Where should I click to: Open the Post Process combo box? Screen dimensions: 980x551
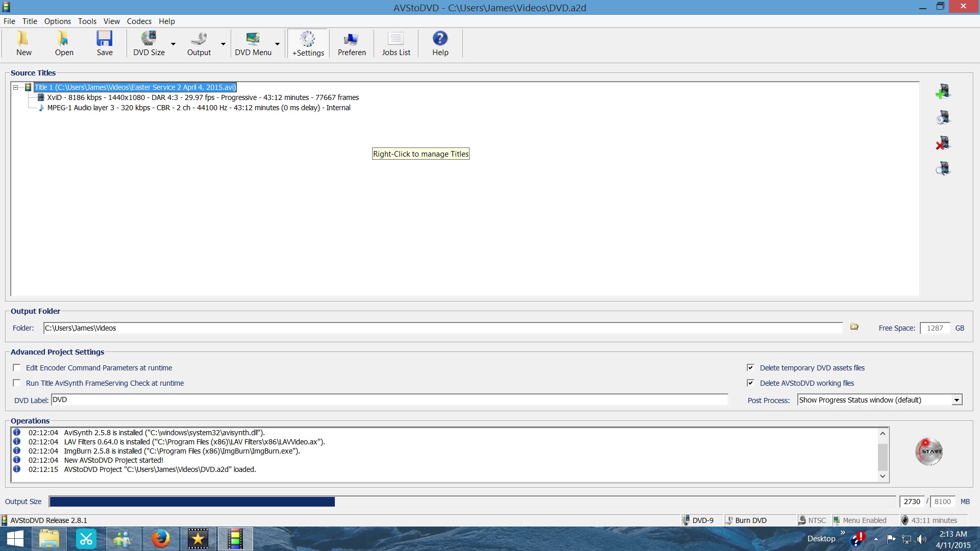click(879, 400)
